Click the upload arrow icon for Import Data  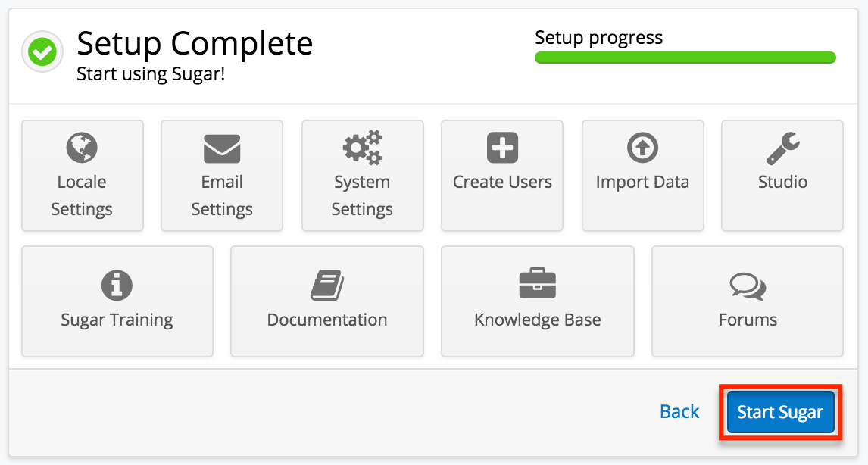click(643, 148)
